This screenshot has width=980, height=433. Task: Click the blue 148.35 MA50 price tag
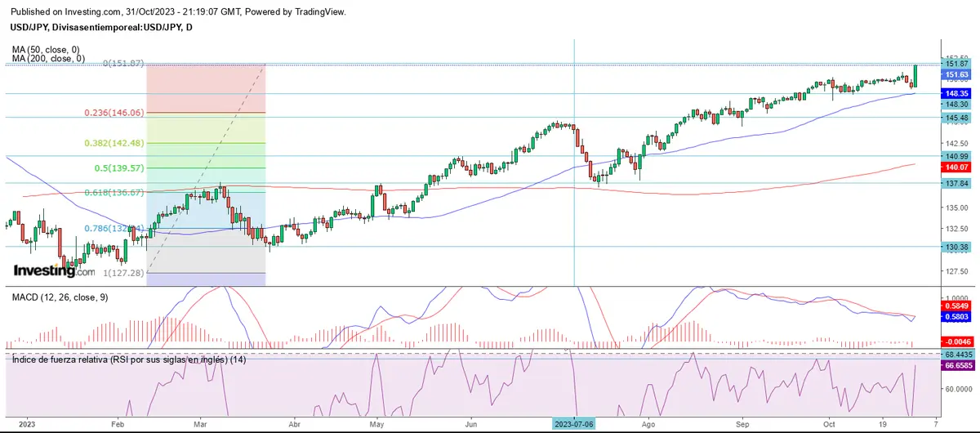tap(955, 94)
